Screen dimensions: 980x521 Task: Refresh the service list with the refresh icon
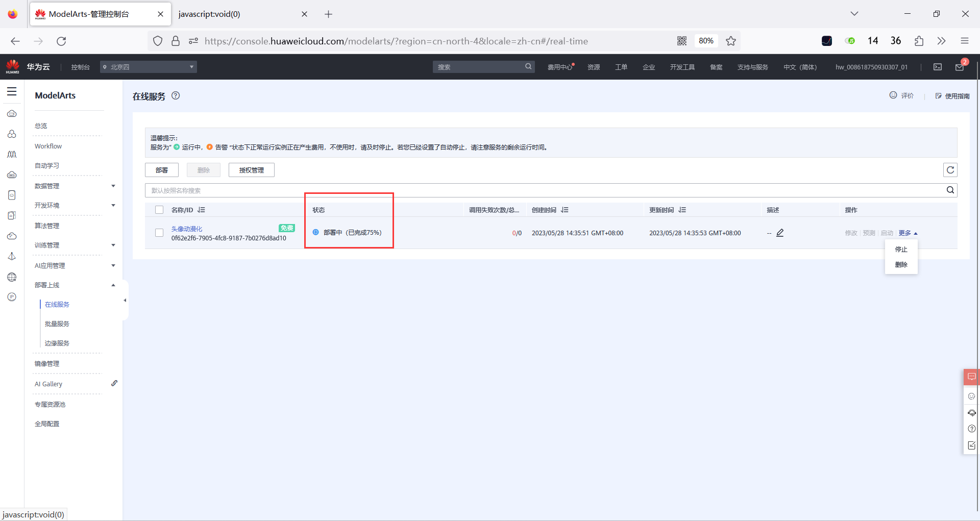click(950, 170)
